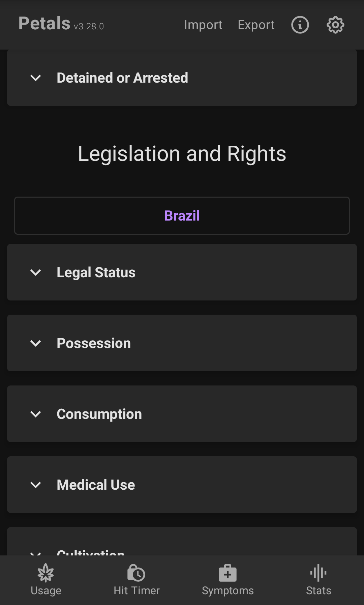
Task: Expand the Consumption chevron
Action: (36, 414)
